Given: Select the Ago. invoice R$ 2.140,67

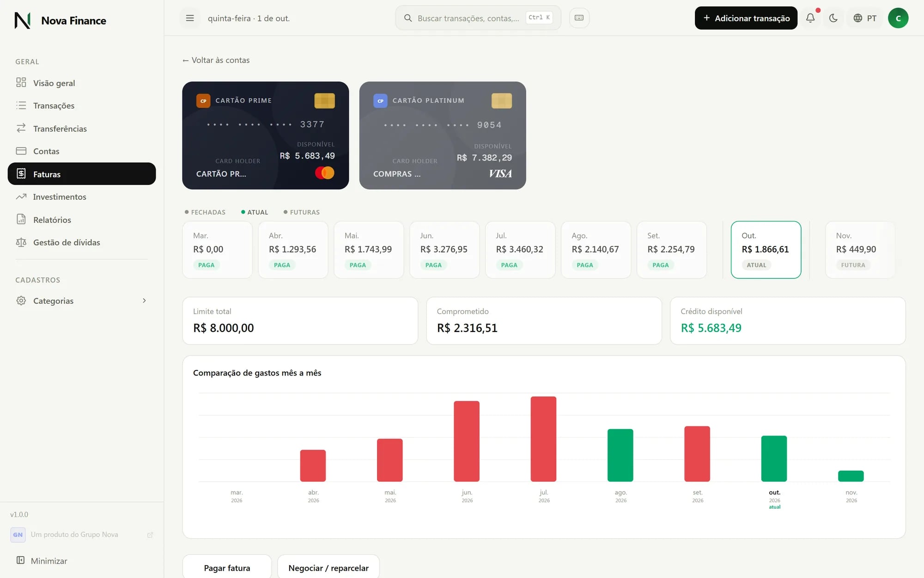Looking at the screenshot, I should [x=596, y=250].
